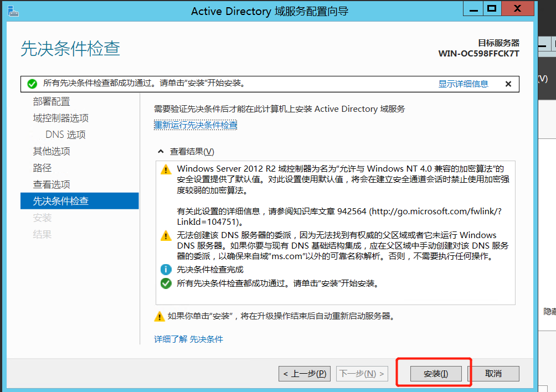This screenshot has height=392, width=556.
Task: Select 域控制器选项 in the sidebar
Action: click(x=60, y=118)
